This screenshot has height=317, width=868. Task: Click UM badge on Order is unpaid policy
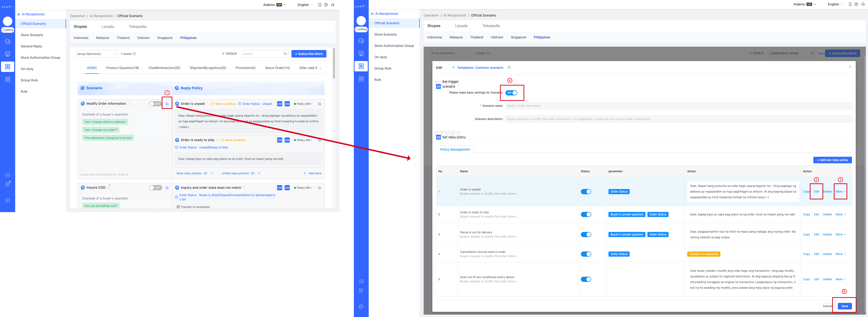[x=280, y=104]
